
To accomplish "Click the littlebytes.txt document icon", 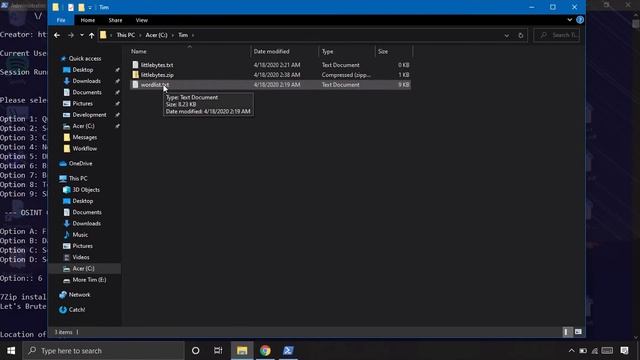I will (x=136, y=65).
